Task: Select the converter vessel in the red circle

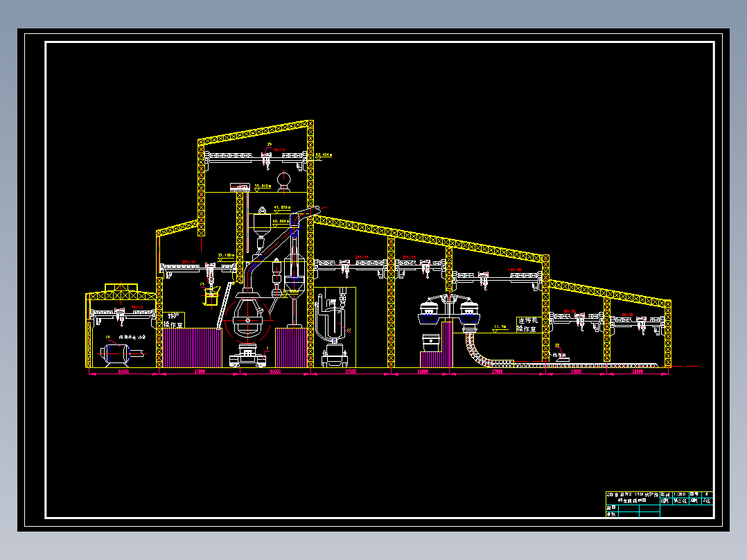Action: (248, 317)
